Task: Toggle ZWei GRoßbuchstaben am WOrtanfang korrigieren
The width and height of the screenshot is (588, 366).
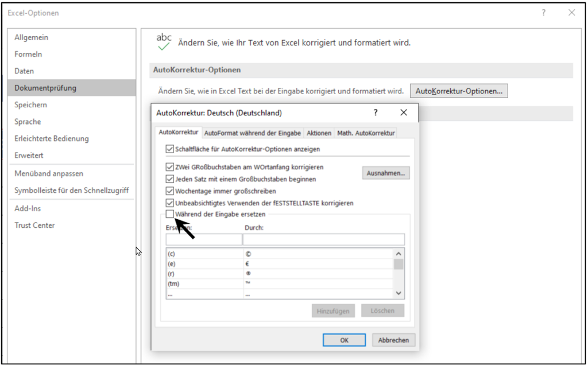Action: 170,167
